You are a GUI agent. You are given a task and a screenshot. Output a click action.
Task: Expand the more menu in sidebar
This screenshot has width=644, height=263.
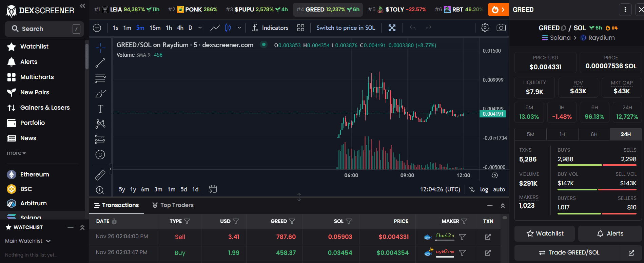click(16, 153)
